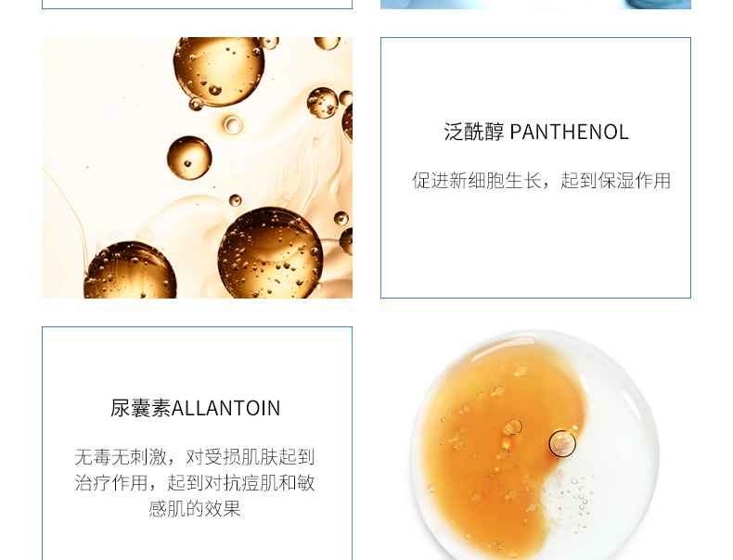Click the 治疗作用，起到对抗痘肌和敏 text line
Viewport: 733px width, 560px height.
[x=195, y=482]
